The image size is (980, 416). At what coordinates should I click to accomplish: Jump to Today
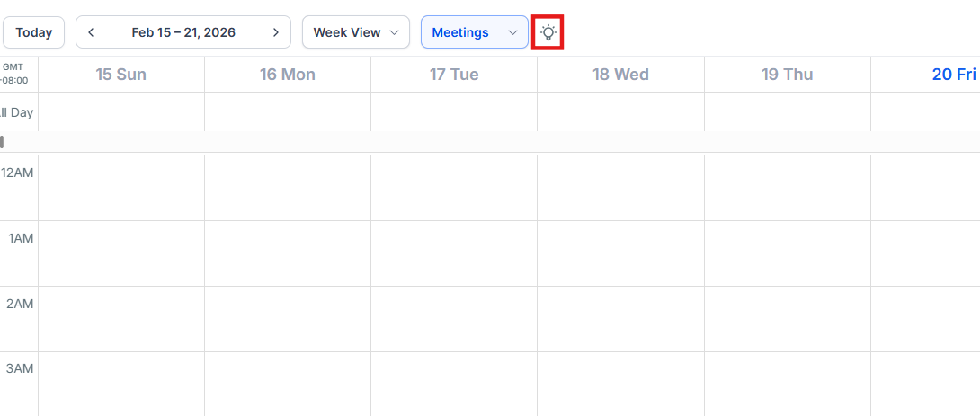[x=34, y=32]
